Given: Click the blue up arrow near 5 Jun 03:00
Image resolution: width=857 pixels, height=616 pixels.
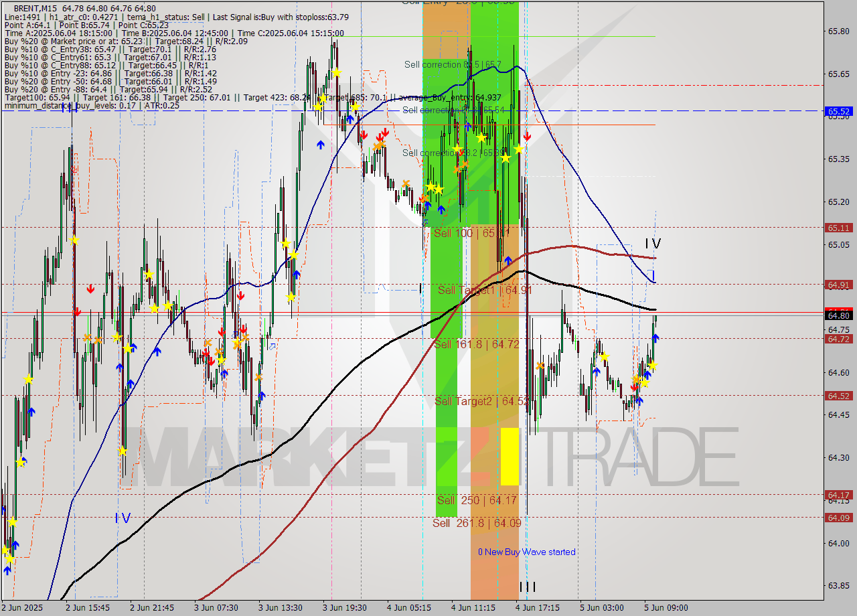Looking at the screenshot, I should pos(597,370).
